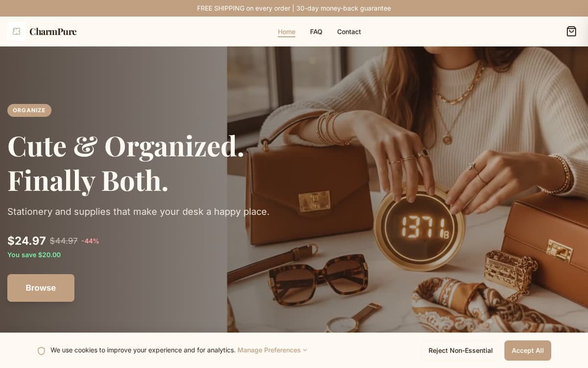Click the free shipping announcement bar
This screenshot has height=368, width=588.
[294, 8]
